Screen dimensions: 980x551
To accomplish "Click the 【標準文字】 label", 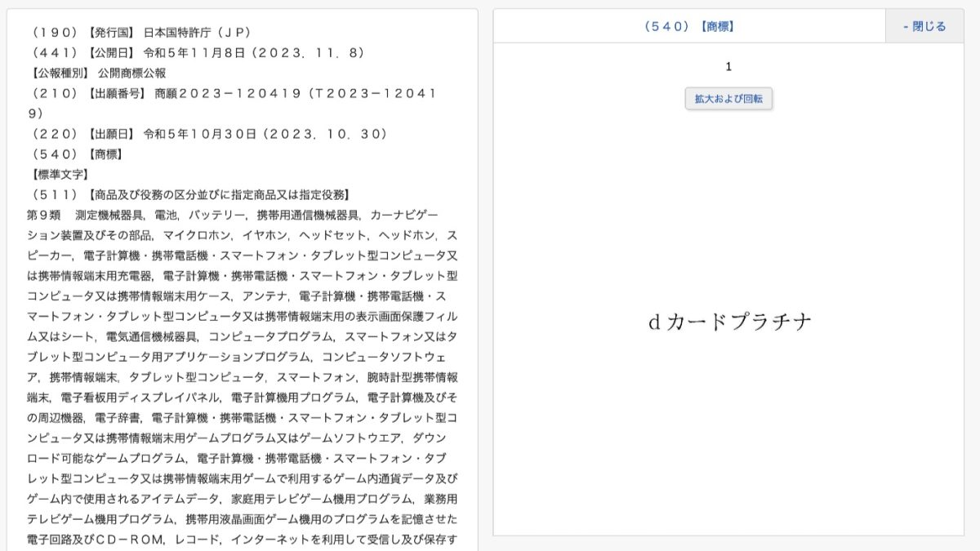I will point(58,175).
